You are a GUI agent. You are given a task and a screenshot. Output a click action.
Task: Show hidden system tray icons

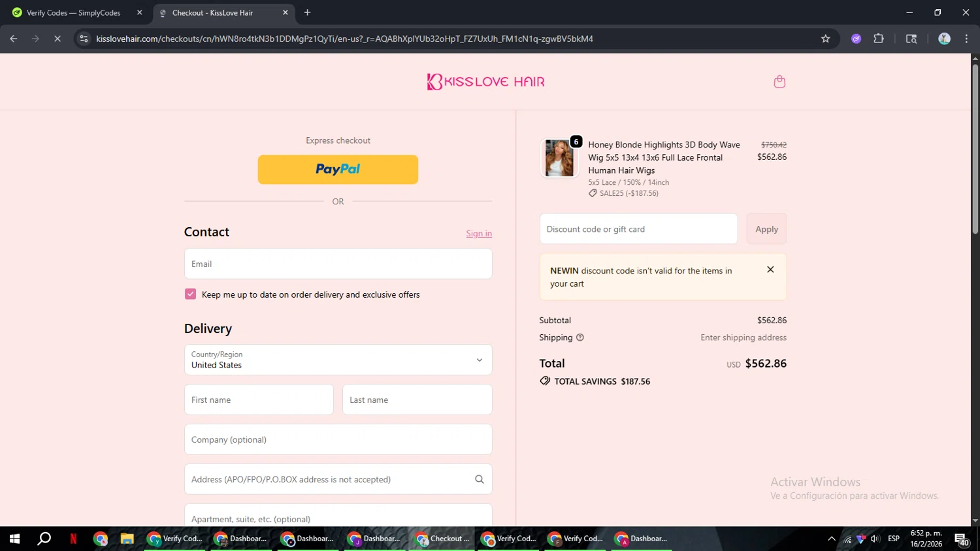(831, 539)
